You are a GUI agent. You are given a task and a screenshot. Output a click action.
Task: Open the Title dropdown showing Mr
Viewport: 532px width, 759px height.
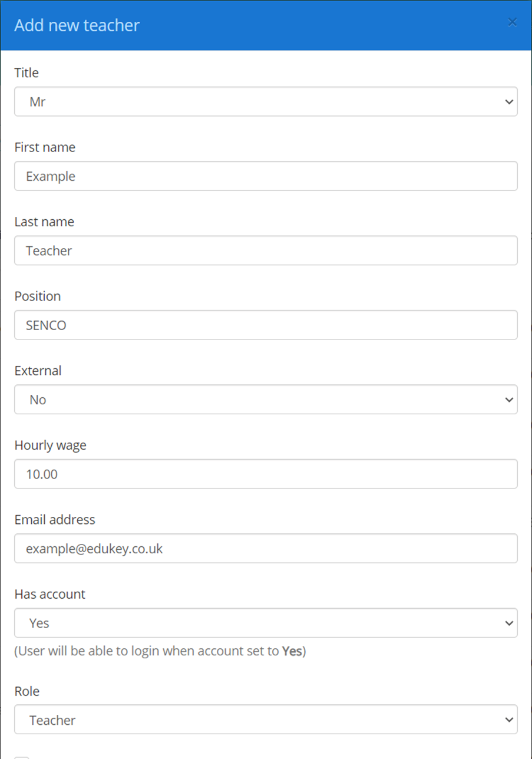266,102
